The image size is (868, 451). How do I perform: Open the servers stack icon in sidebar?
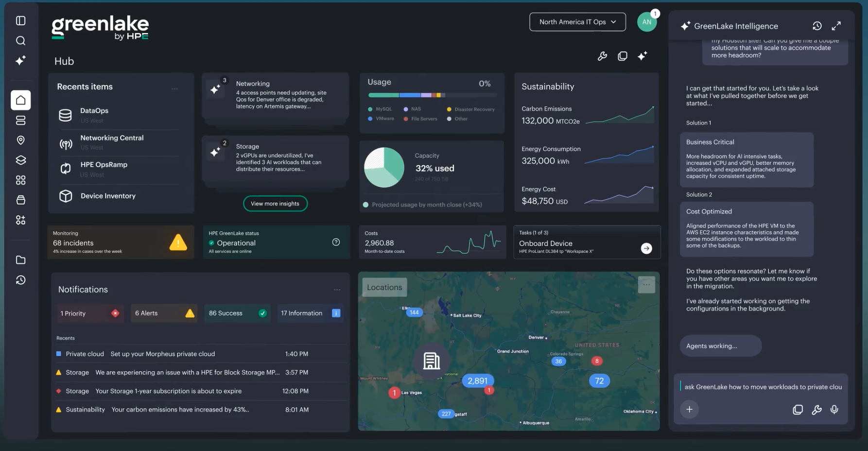pyautogui.click(x=20, y=120)
